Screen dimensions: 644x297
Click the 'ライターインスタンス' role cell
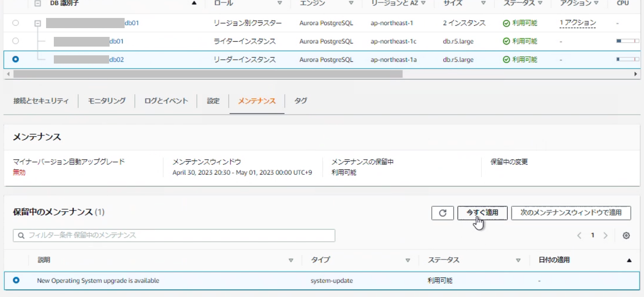coord(245,41)
